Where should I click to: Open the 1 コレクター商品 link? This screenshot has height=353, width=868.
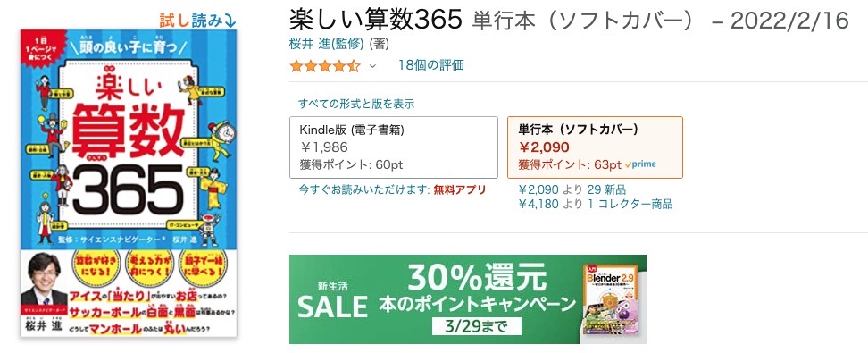coord(630,204)
